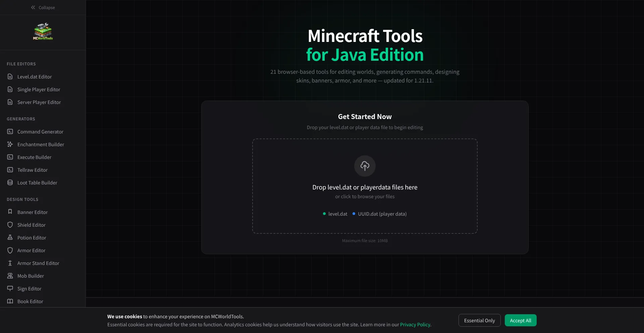Screen dimensions: 644x333
Task: Go to Mob Builder
Action: click(43, 276)
